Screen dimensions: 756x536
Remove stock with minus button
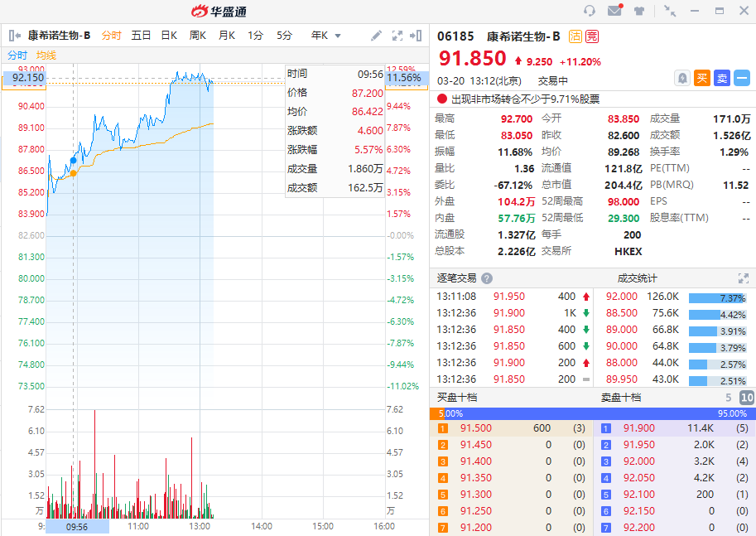(742, 78)
